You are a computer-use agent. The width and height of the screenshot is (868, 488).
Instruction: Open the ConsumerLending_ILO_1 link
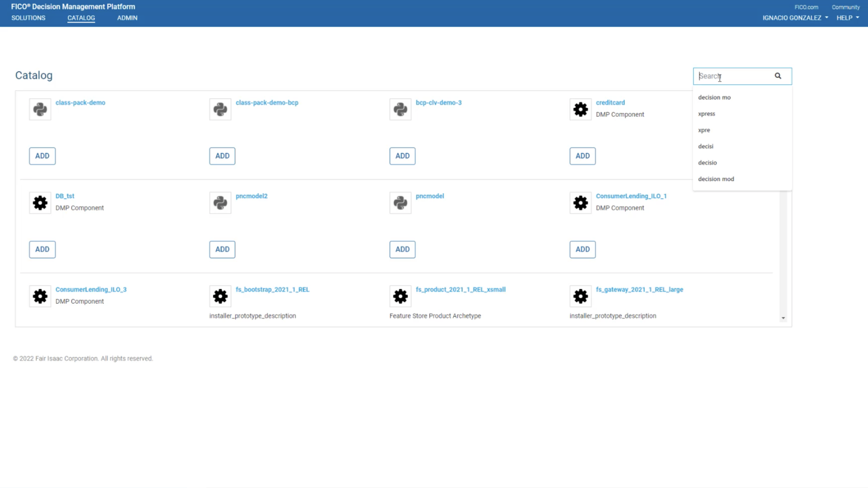pyautogui.click(x=631, y=196)
